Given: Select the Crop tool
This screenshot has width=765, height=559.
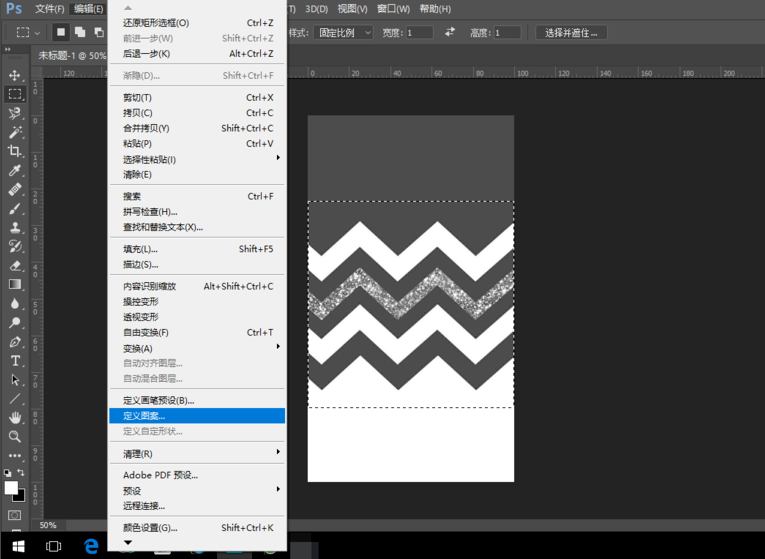Looking at the screenshot, I should (15, 151).
